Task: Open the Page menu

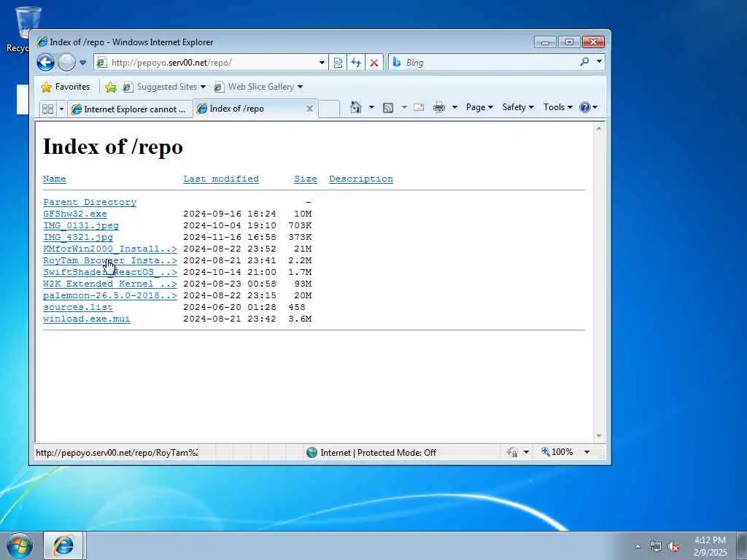Action: coord(479,107)
